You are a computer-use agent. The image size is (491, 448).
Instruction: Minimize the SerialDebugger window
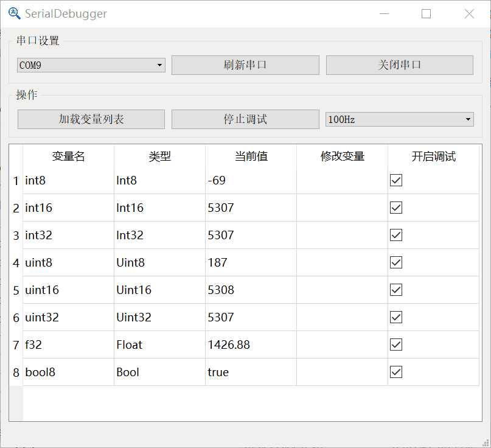tap(384, 14)
